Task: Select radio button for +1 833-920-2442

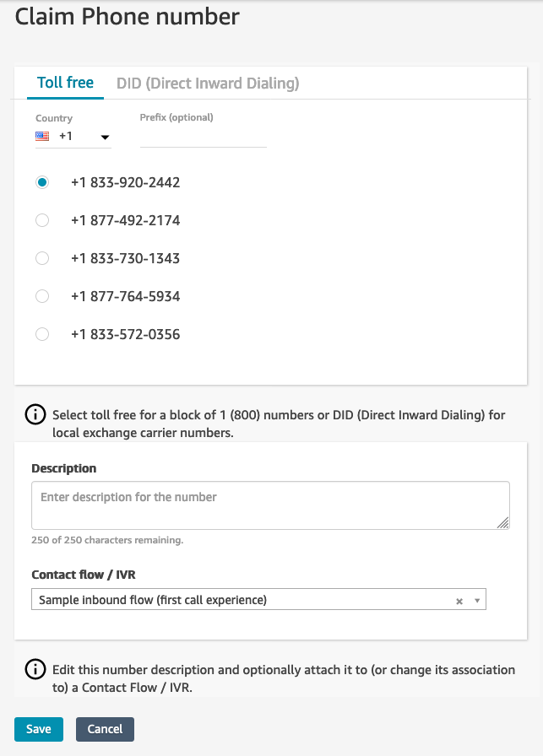Action: coord(42,182)
